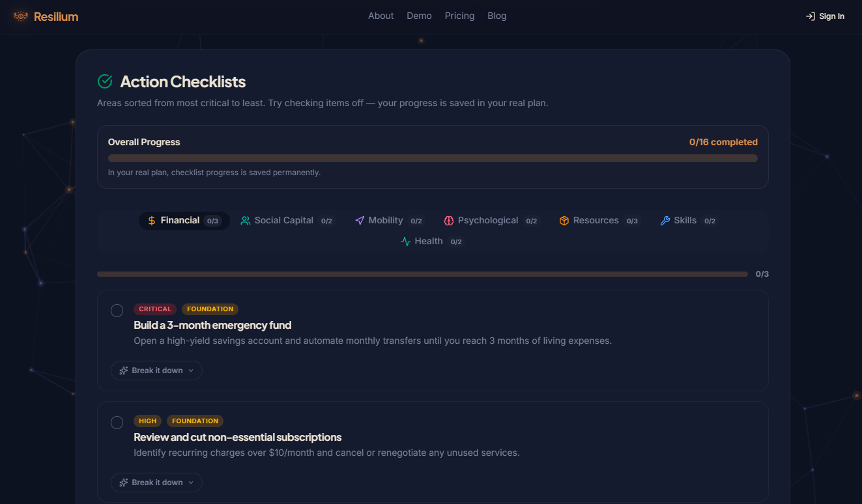Click the HIGH priority badge
862x504 pixels.
[x=148, y=421]
